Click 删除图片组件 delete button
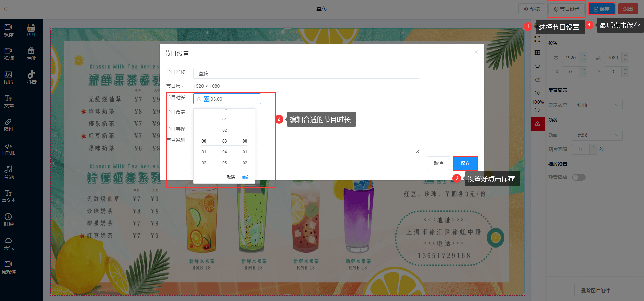The width and height of the screenshot is (644, 301). (x=596, y=291)
